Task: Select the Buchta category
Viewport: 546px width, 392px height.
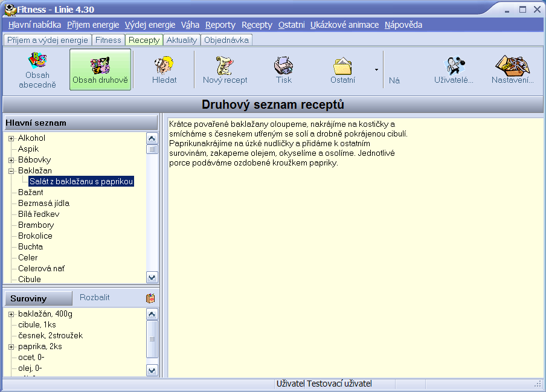Action: pyautogui.click(x=31, y=247)
